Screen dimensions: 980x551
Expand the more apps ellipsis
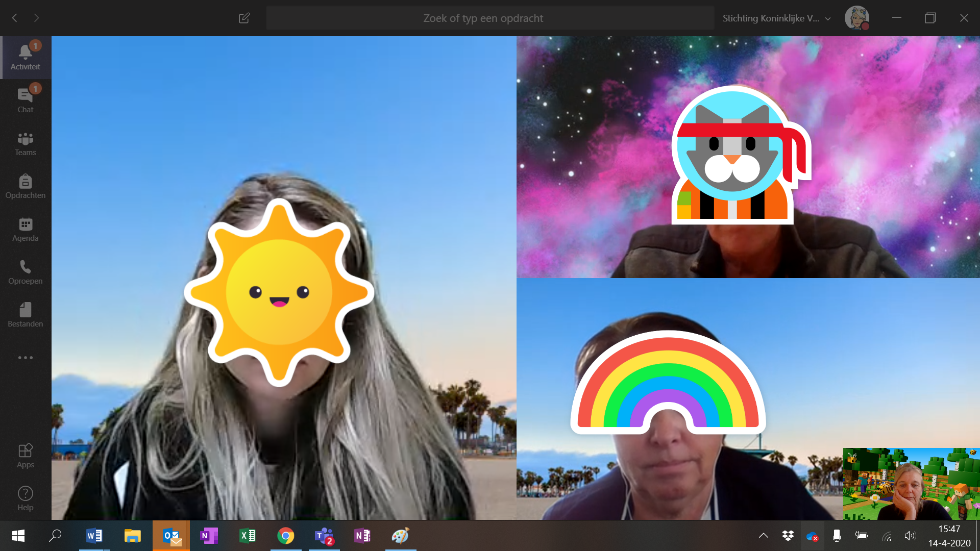[x=25, y=358]
